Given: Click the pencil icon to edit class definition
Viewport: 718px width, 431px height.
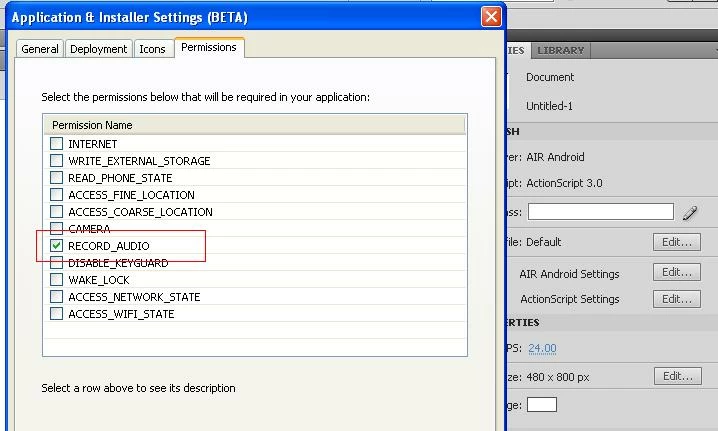Looking at the screenshot, I should tap(690, 213).
